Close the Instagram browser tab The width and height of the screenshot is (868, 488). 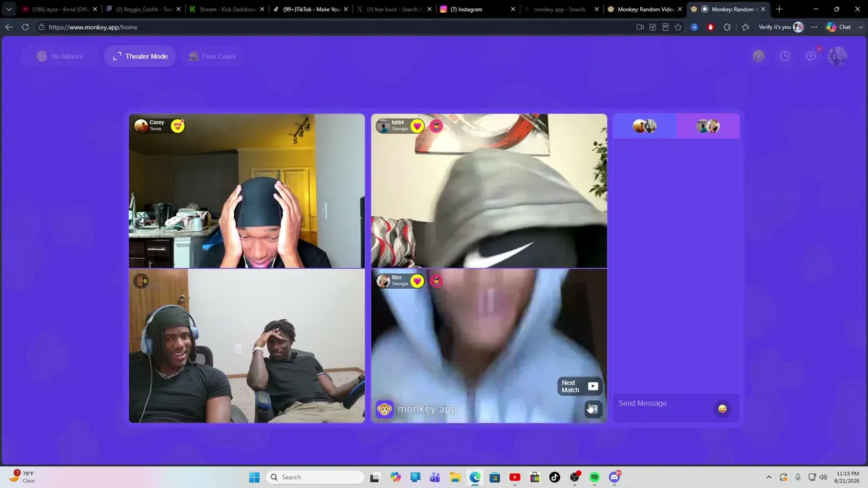pyautogui.click(x=513, y=9)
